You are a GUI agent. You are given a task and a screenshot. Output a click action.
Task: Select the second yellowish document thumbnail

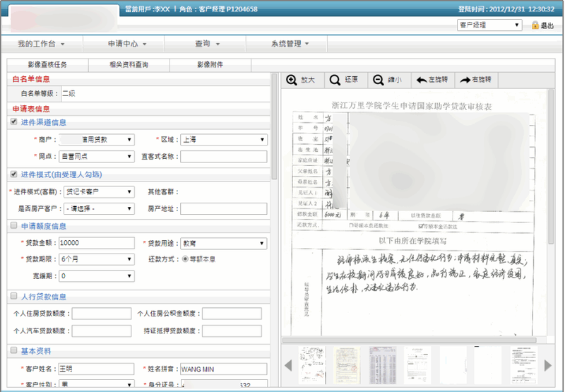tap(347, 365)
